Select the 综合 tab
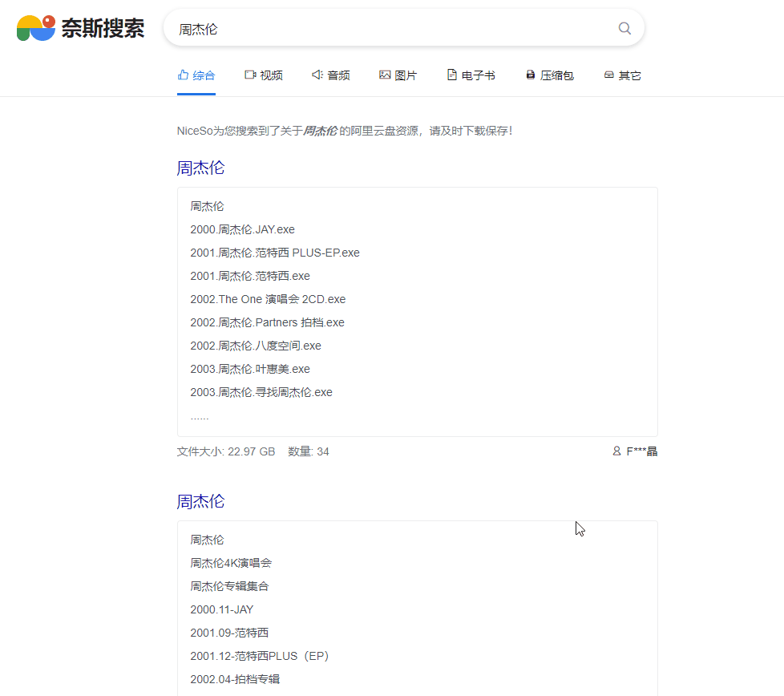Viewport: 784px width, 696px height. pyautogui.click(x=196, y=75)
